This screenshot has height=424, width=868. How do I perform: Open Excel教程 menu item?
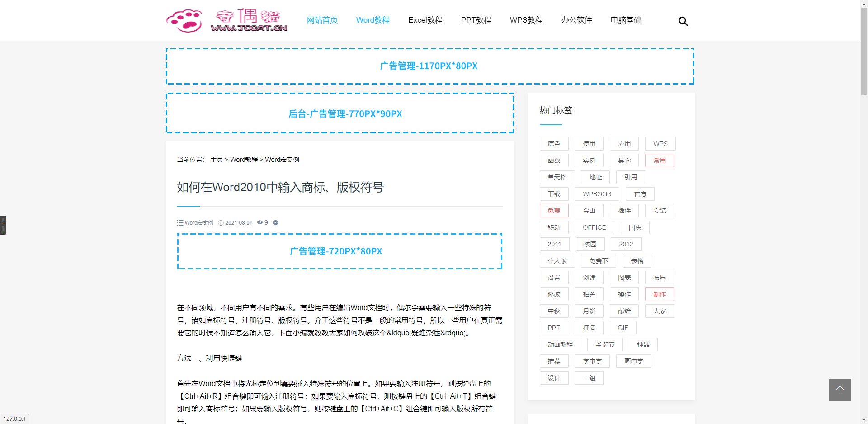pos(425,20)
